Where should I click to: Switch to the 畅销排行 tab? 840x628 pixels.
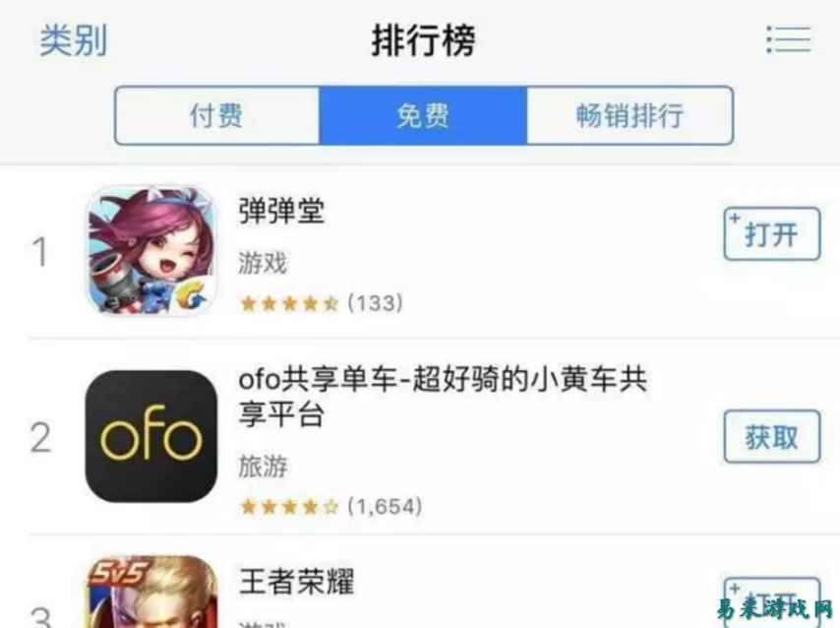630,115
